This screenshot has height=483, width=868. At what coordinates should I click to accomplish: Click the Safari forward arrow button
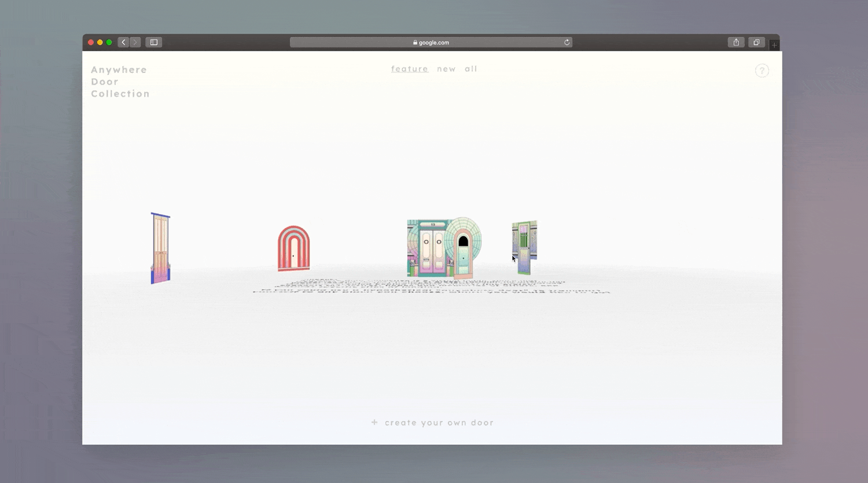pyautogui.click(x=135, y=42)
